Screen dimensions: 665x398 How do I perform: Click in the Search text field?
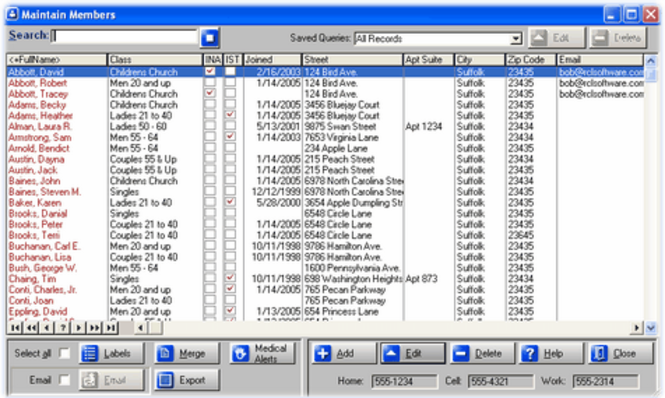click(x=125, y=37)
